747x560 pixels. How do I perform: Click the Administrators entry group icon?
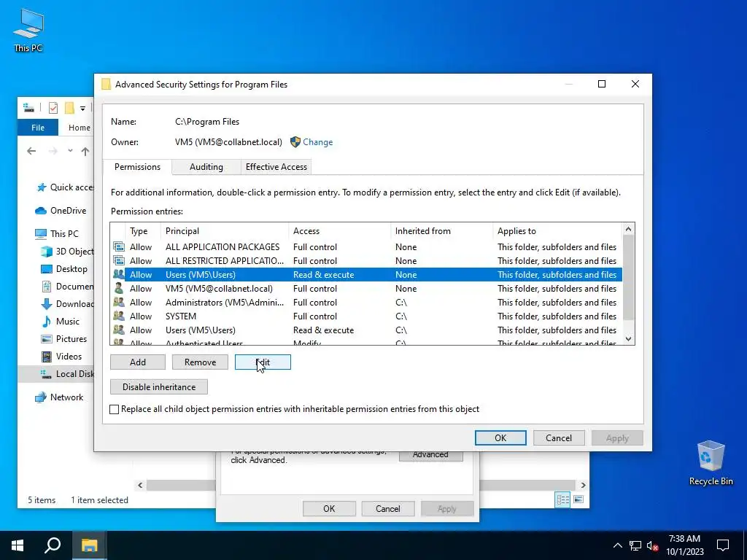pos(119,302)
